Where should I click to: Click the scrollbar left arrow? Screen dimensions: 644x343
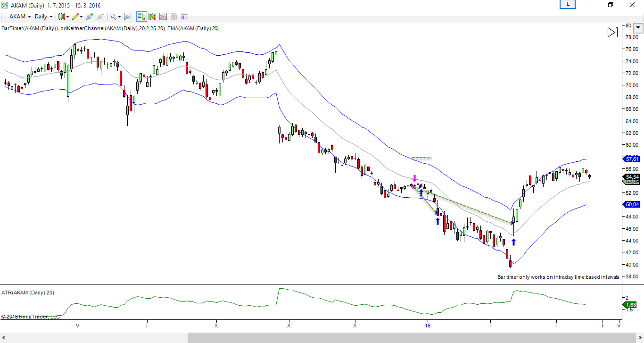point(4,338)
